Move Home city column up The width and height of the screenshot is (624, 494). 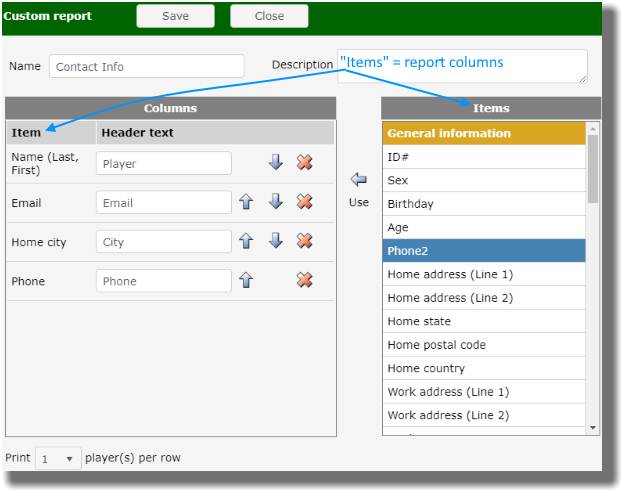point(246,241)
